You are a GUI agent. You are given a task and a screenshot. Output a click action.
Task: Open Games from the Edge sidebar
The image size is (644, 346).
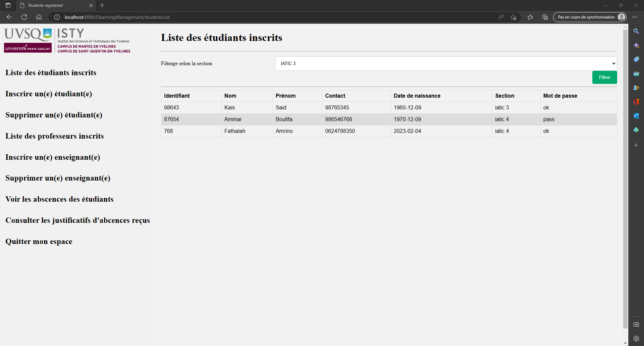(636, 88)
